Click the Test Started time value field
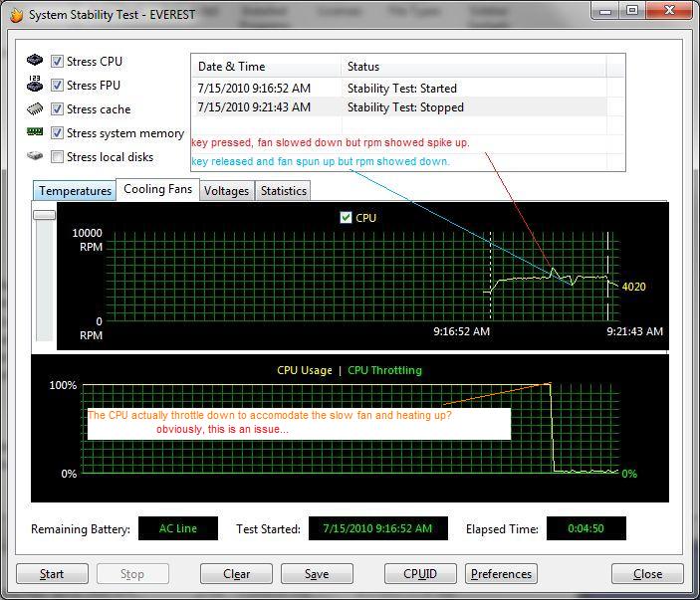 click(377, 528)
